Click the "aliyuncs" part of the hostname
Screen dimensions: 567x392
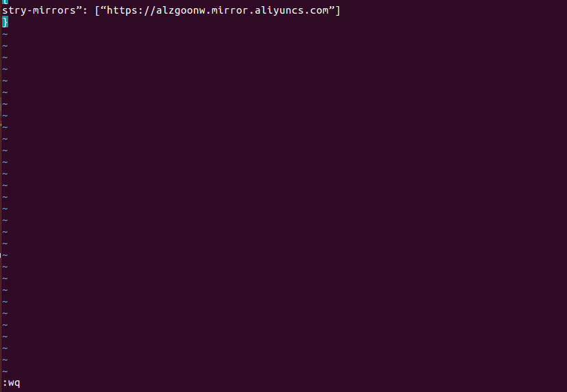(x=278, y=11)
